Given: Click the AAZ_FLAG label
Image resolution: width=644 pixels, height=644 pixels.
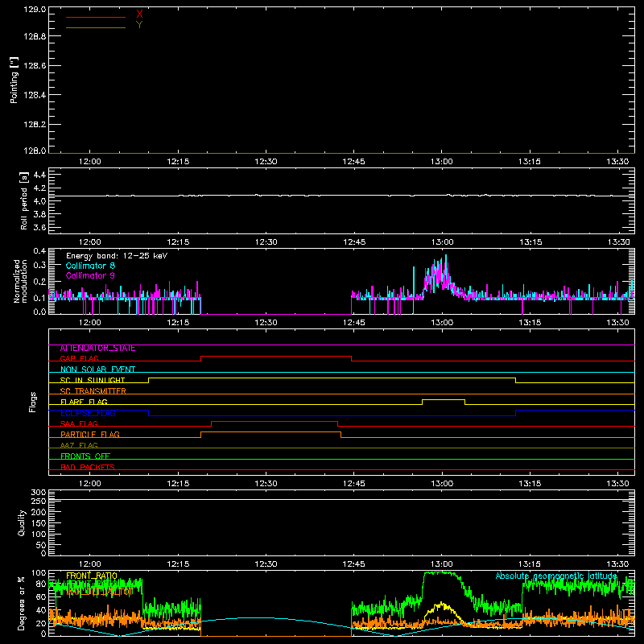Looking at the screenshot, I should (x=79, y=446).
